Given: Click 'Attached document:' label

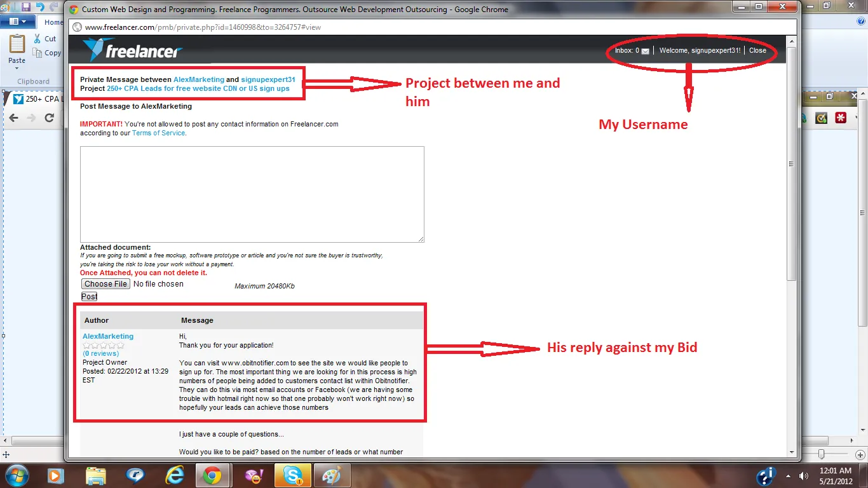Looking at the screenshot, I should click(x=116, y=247).
